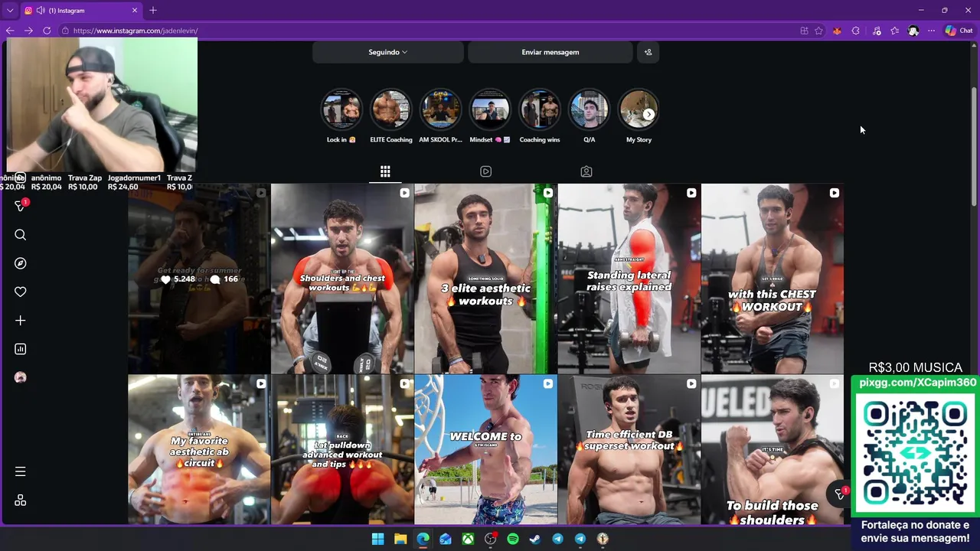980x551 pixels.
Task: Switch to the Reels tab
Action: point(485,171)
